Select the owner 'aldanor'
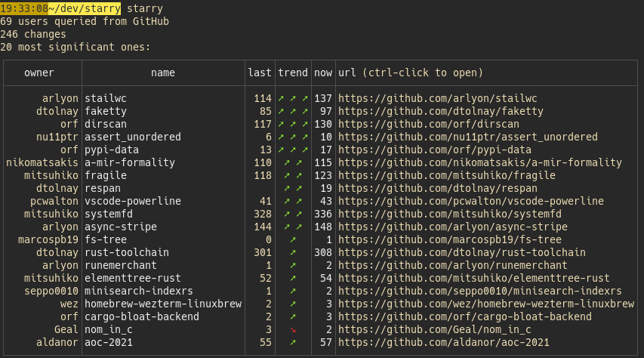Image resolution: width=644 pixels, height=358 pixels. point(57,342)
